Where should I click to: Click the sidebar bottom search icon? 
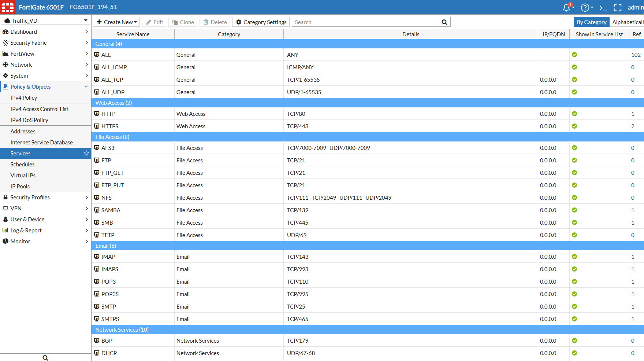[45, 357]
